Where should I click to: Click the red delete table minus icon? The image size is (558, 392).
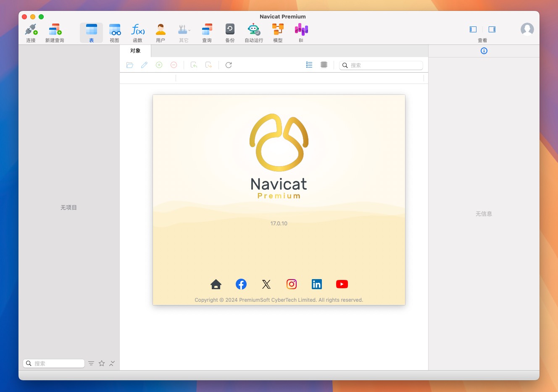pos(174,65)
